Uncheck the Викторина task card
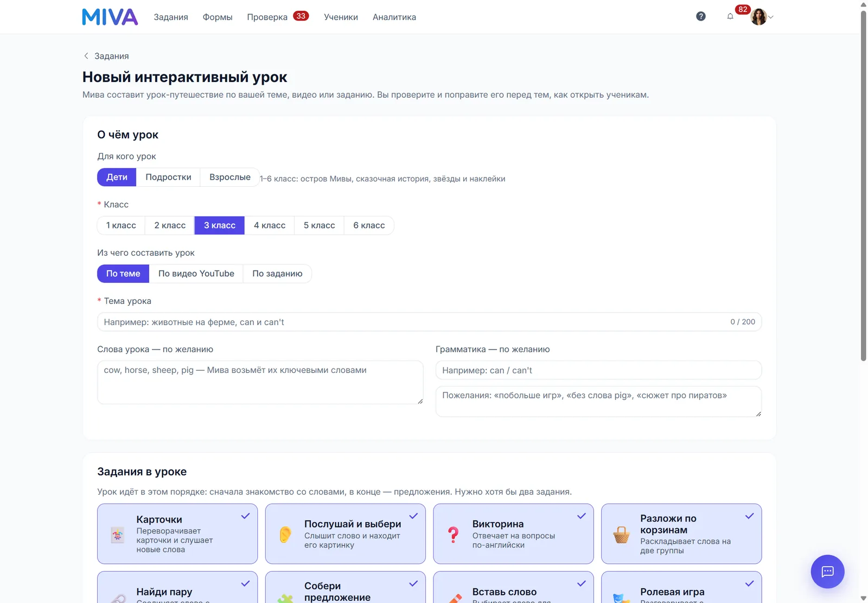The image size is (868, 603). point(513,534)
